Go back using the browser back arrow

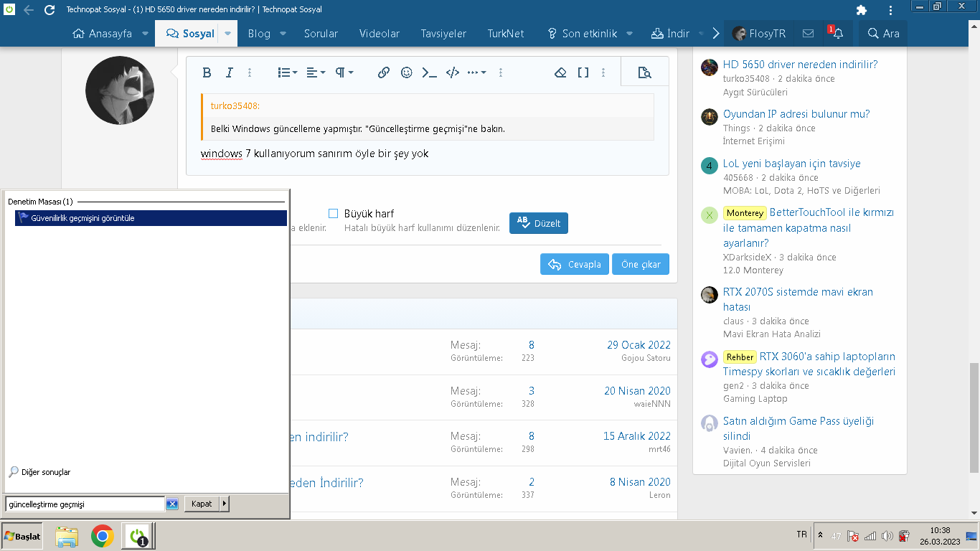(x=29, y=10)
